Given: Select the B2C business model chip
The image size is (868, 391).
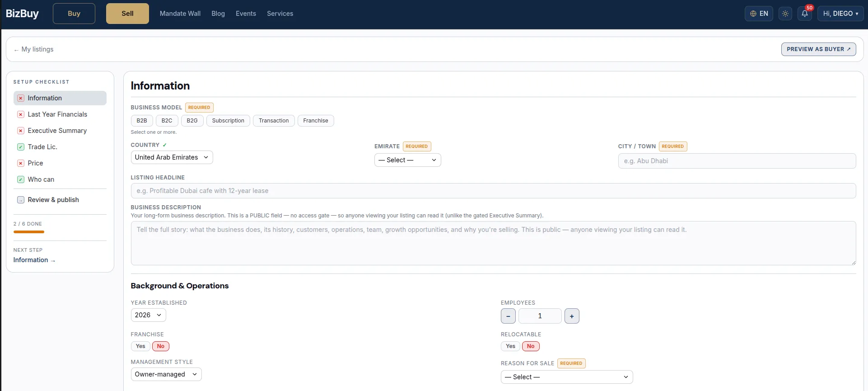Looking at the screenshot, I should point(167,121).
